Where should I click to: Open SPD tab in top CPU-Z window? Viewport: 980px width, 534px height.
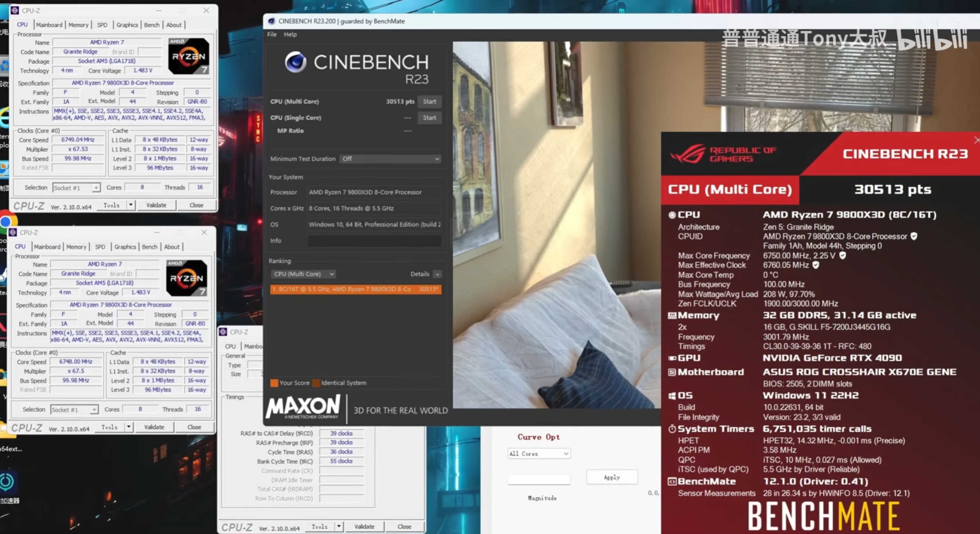[102, 25]
